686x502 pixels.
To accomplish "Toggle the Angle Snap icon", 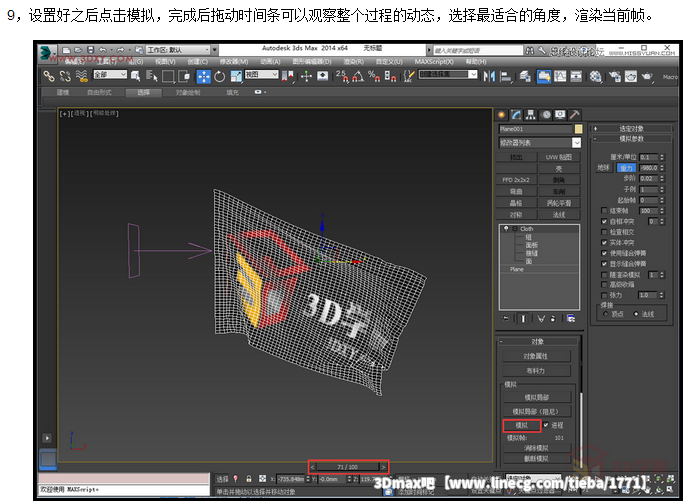I will pos(358,76).
